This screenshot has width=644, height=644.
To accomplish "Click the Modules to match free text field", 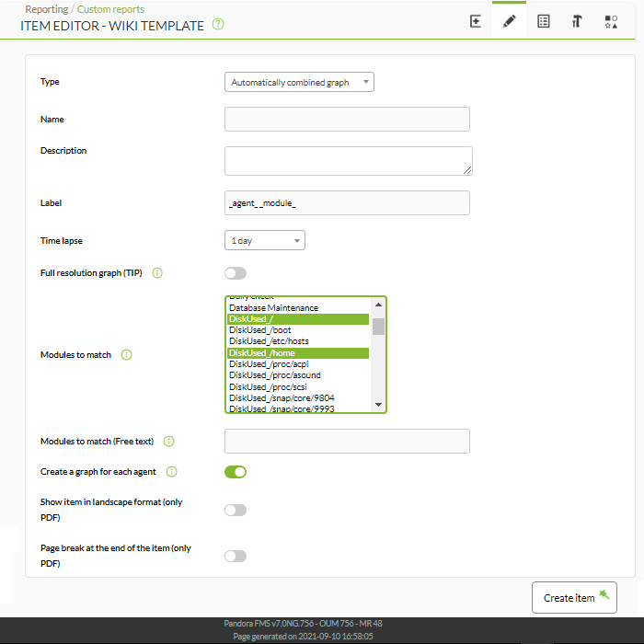I will point(347,441).
